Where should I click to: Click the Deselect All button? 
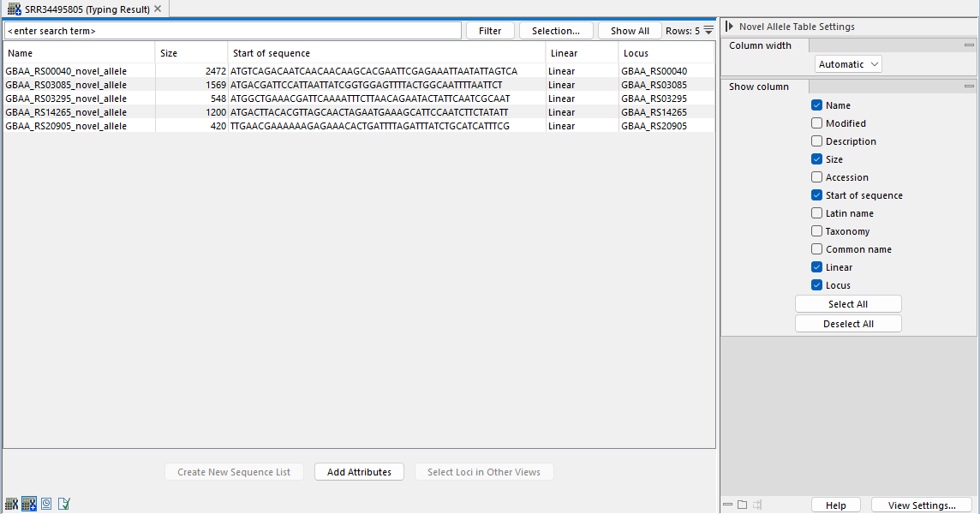(848, 324)
